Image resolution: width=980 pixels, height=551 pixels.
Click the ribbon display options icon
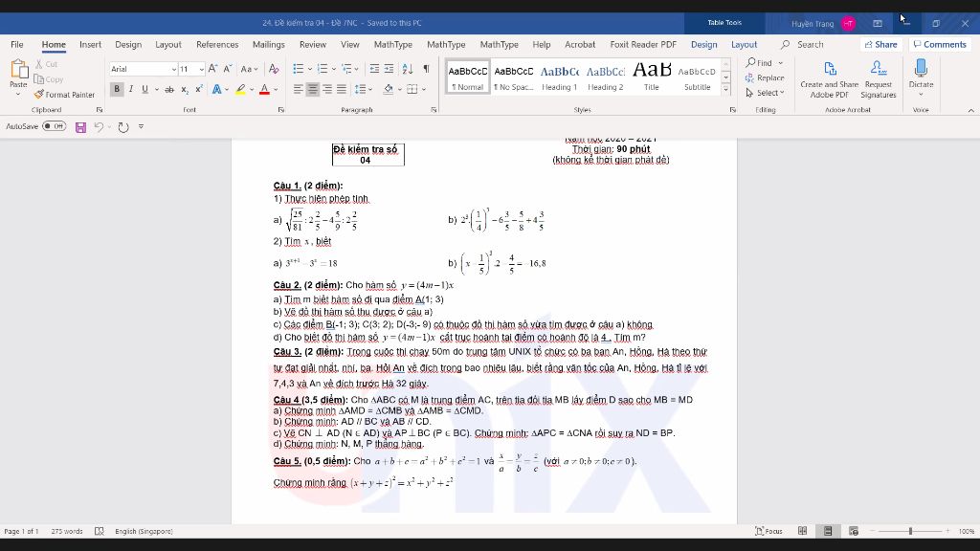[x=878, y=23]
